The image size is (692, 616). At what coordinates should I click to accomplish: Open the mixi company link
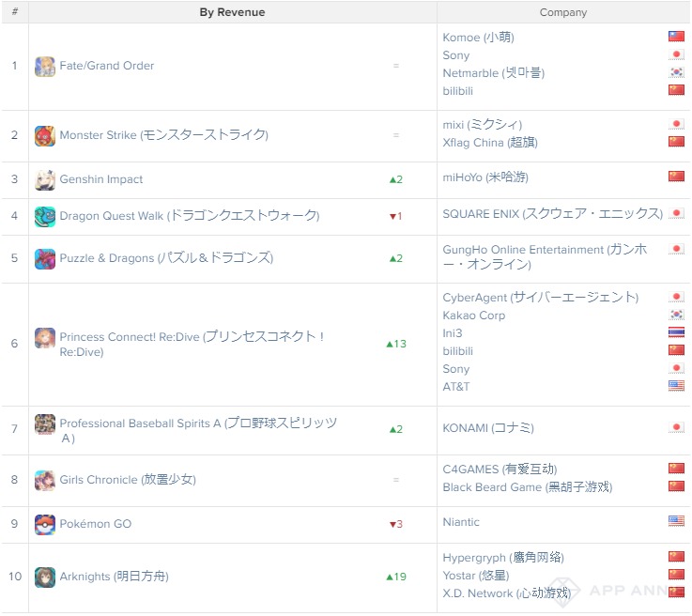tap(483, 125)
